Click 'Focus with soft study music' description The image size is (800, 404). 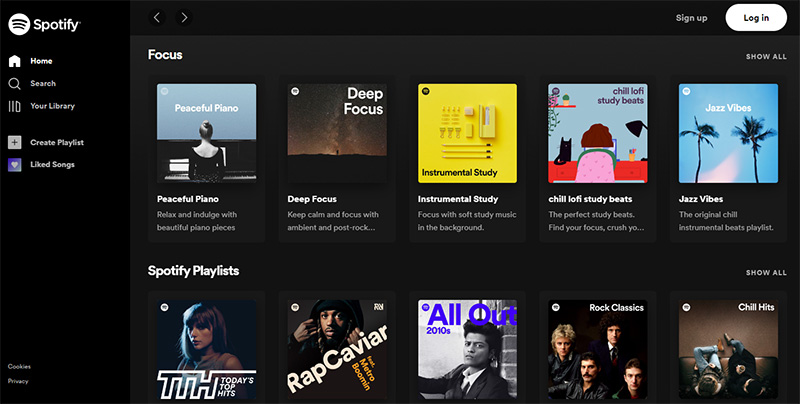(467, 221)
